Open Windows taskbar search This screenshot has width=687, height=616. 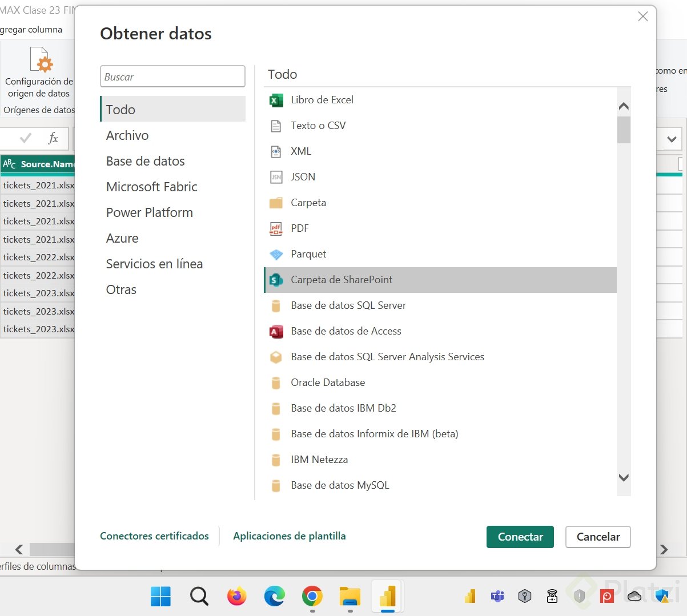click(x=199, y=597)
